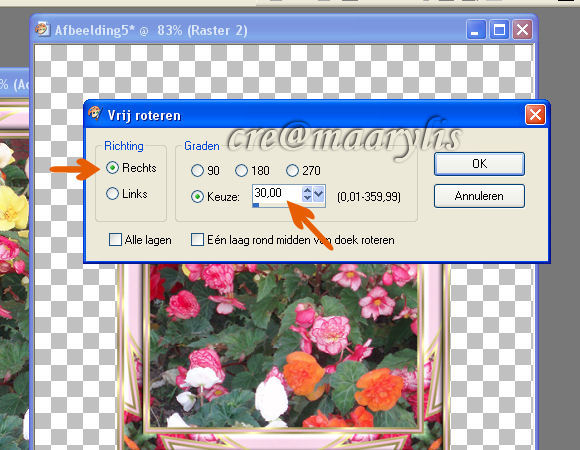Screen dimensions: 580x450
Task: Choose the 90 degrees option
Action: (197, 170)
